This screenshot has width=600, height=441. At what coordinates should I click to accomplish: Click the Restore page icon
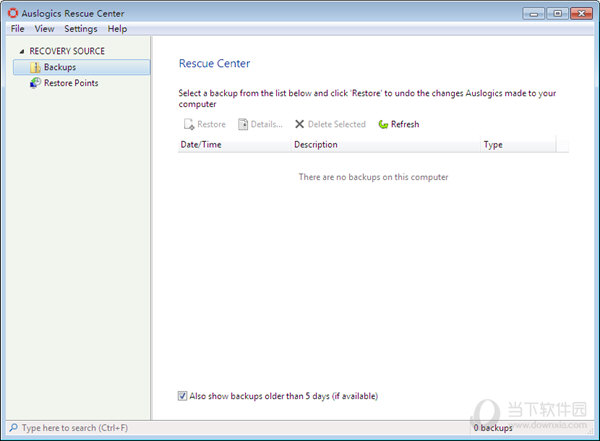pyautogui.click(x=189, y=124)
